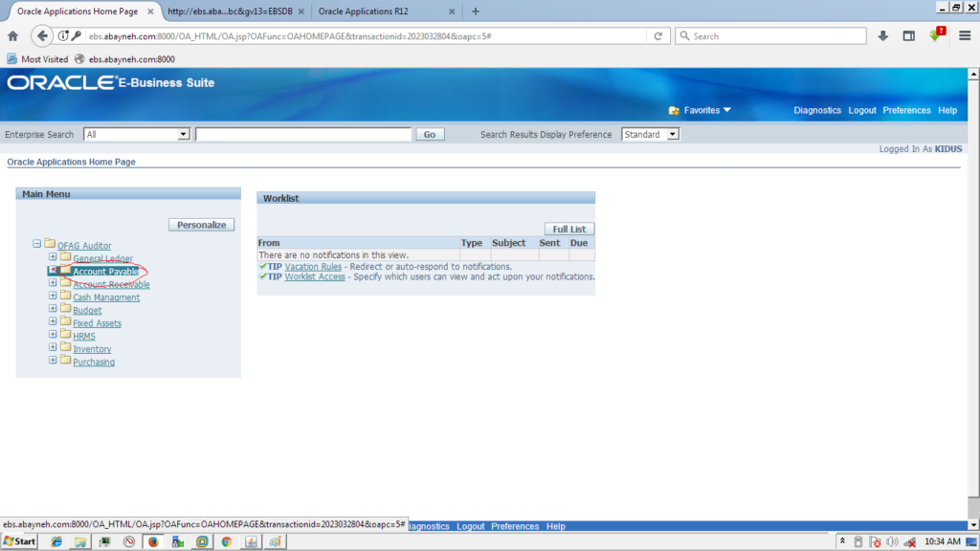This screenshot has width=980, height=551.
Task: Switch to the Oracle Applications R12 tab
Action: (363, 11)
